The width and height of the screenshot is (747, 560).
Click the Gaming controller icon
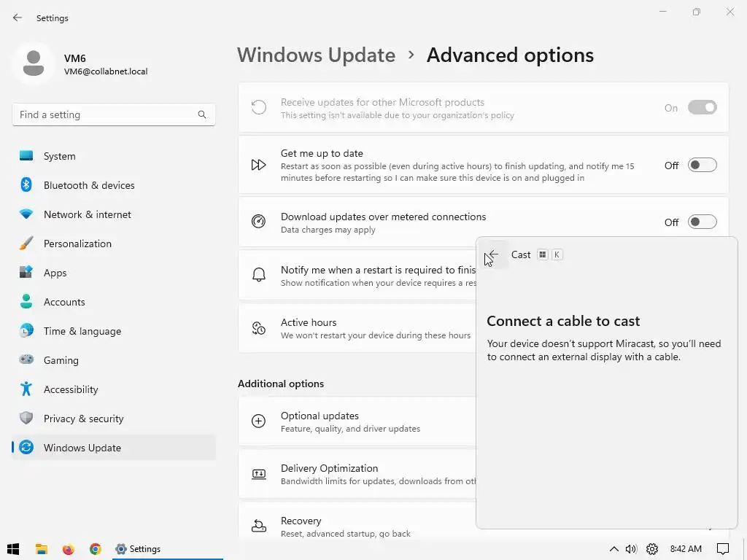click(26, 359)
